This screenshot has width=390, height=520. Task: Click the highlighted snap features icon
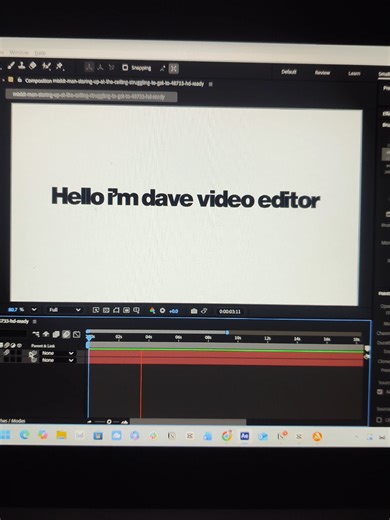(x=174, y=69)
